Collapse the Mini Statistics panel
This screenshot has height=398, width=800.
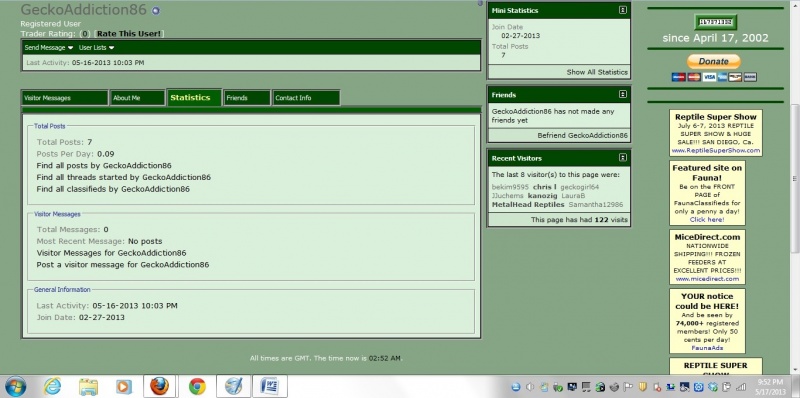pyautogui.click(x=622, y=10)
